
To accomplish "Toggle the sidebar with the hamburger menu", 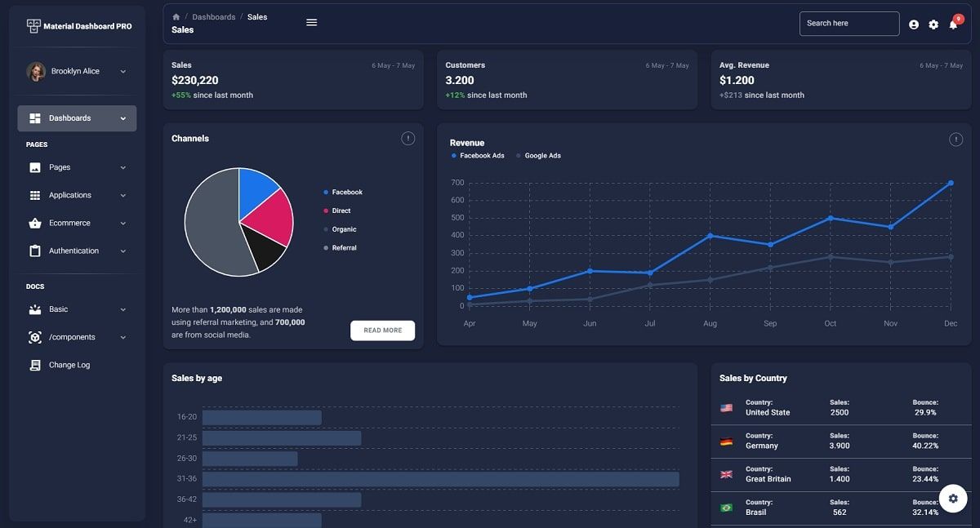I will [311, 22].
